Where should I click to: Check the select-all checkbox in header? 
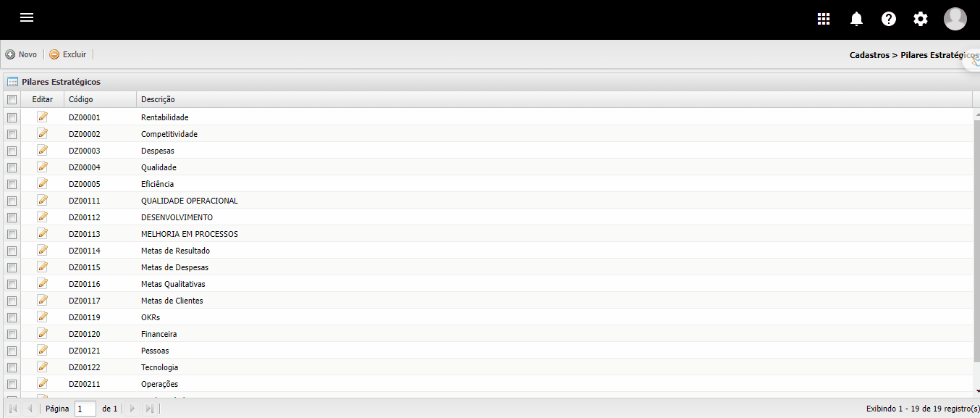pyautogui.click(x=12, y=99)
